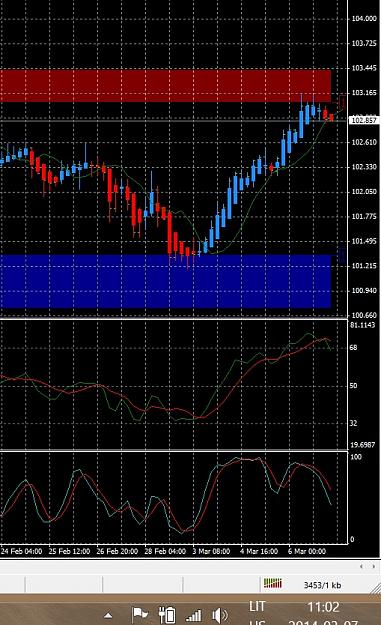Click the 3453/1 kb traffic status

click(x=322, y=585)
